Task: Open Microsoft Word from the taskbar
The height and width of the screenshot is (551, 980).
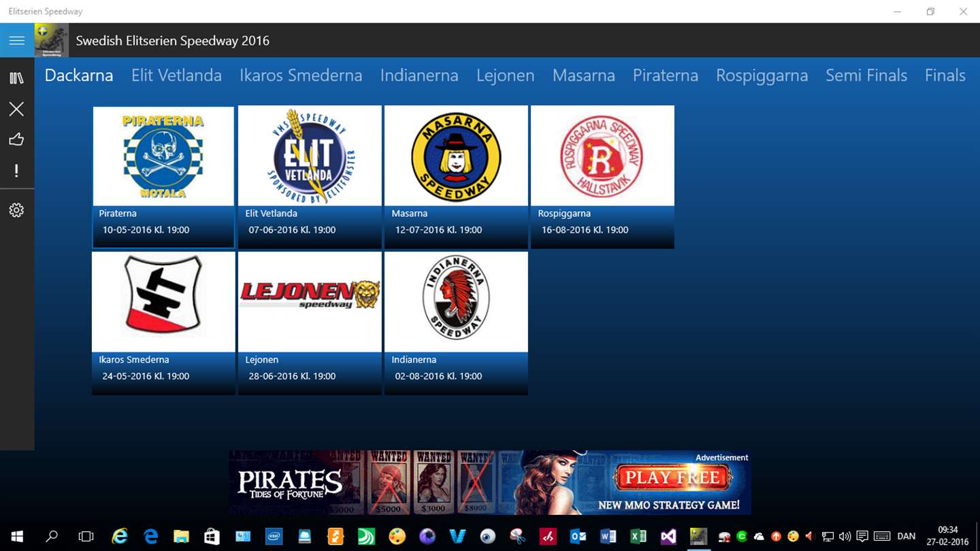Action: (608, 537)
